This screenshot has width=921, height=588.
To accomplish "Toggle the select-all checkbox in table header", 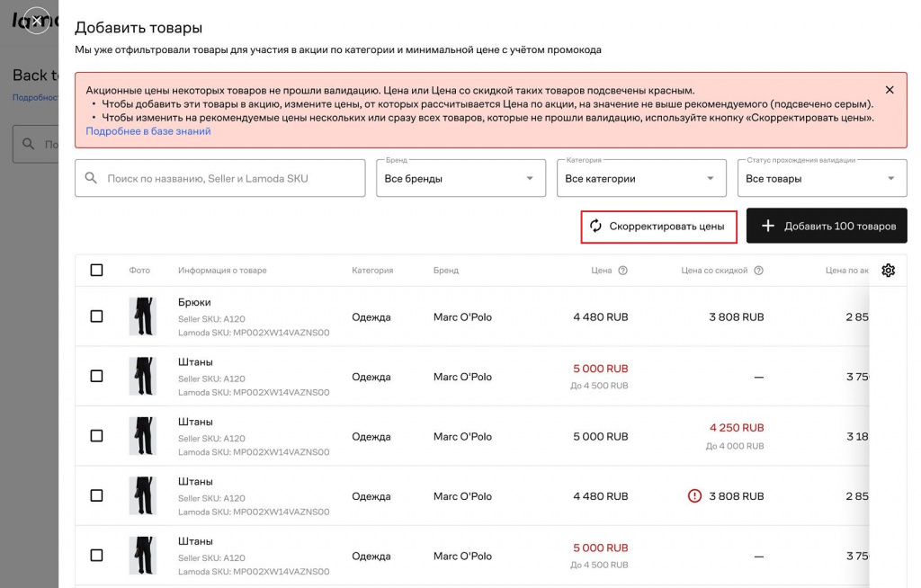I will [x=97, y=271].
